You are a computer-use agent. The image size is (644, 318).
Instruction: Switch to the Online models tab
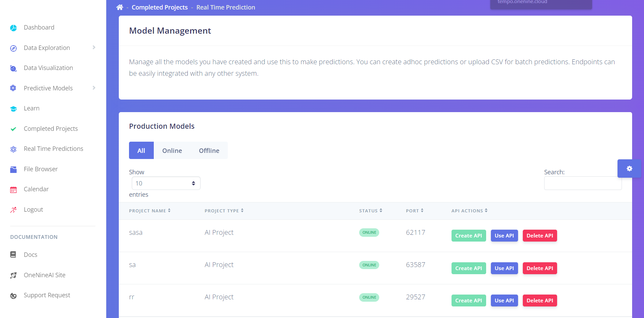172,151
